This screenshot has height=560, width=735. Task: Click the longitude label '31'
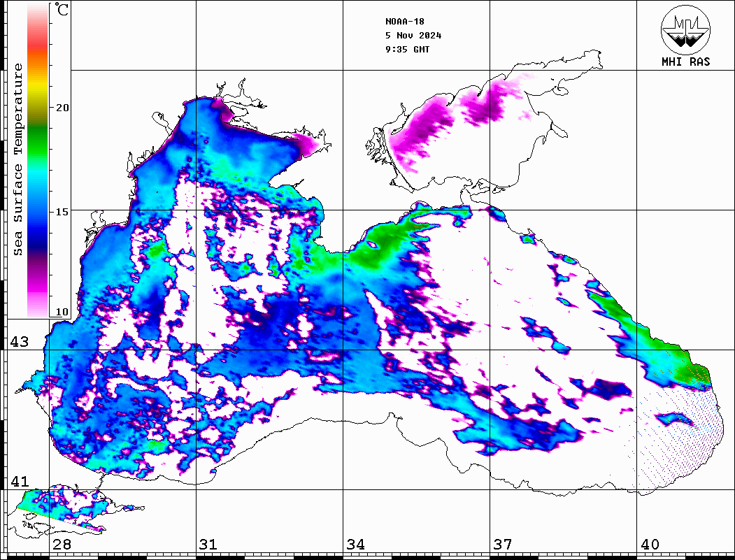[208, 545]
